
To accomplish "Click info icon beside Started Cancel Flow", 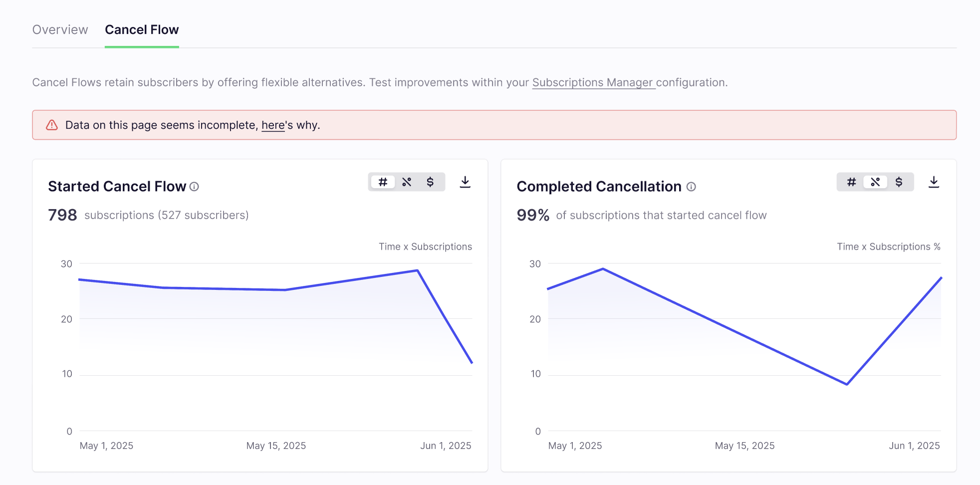I will [x=194, y=187].
